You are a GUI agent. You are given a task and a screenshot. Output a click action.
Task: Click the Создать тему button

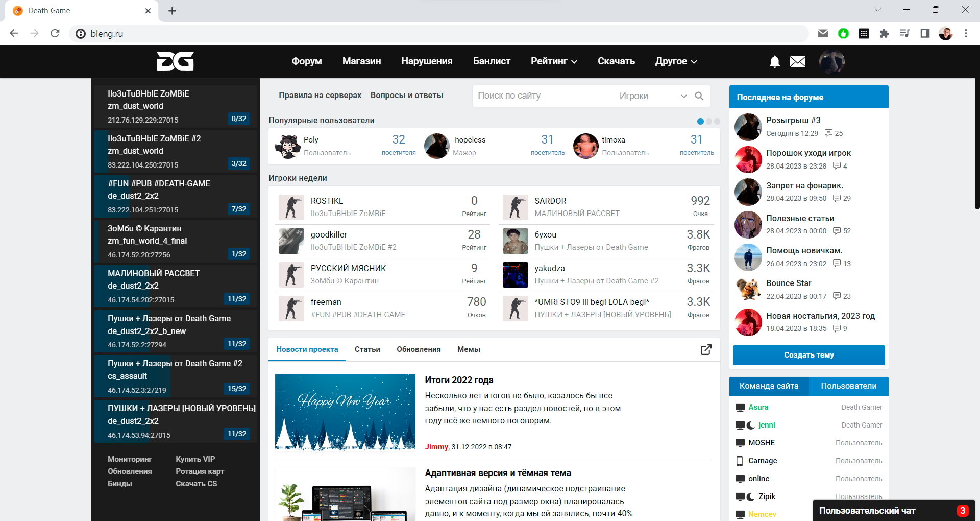point(808,355)
